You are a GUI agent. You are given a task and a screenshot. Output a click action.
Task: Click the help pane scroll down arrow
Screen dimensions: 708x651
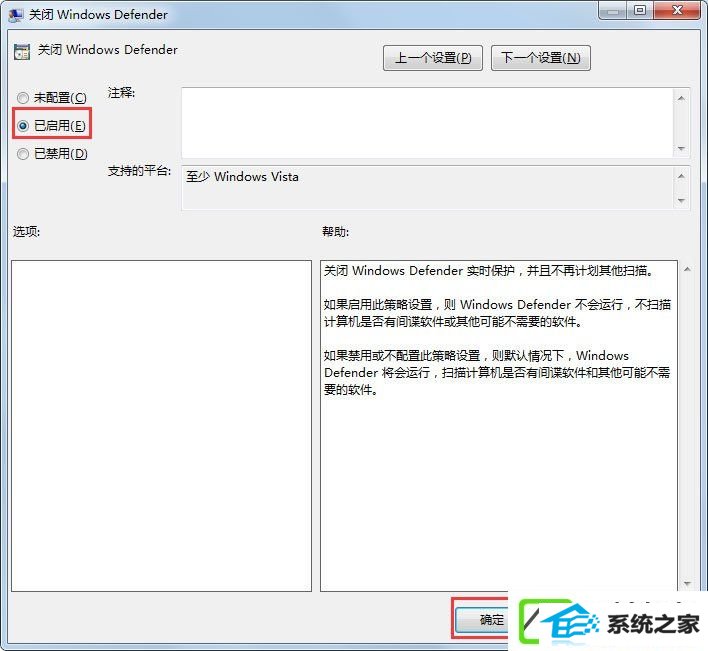[687, 584]
